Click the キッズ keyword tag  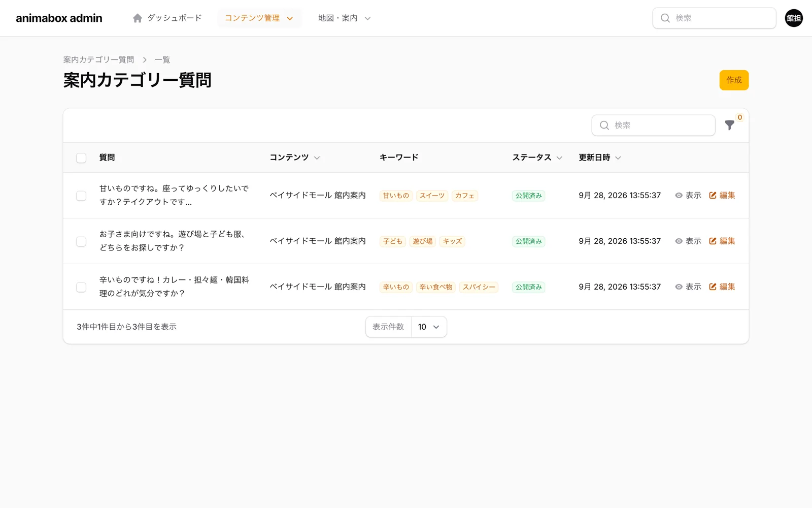pyautogui.click(x=452, y=241)
